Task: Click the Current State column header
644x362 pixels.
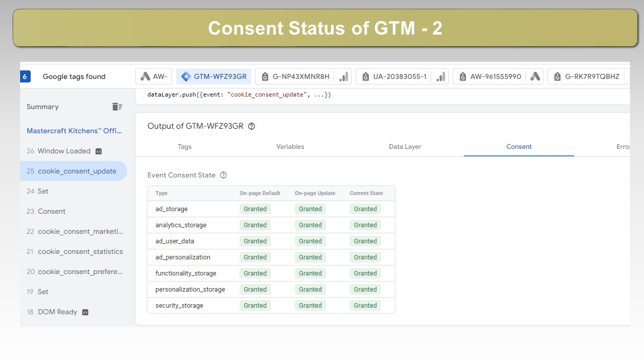Action: point(366,193)
